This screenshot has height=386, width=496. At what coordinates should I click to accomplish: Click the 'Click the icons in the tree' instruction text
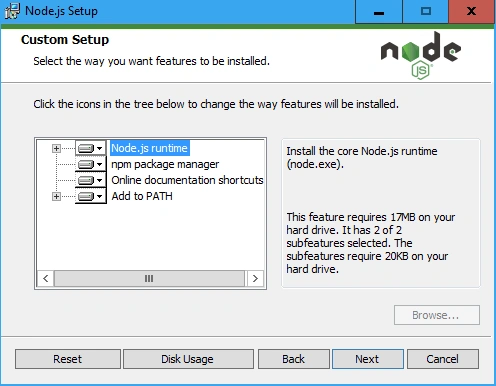point(216,104)
